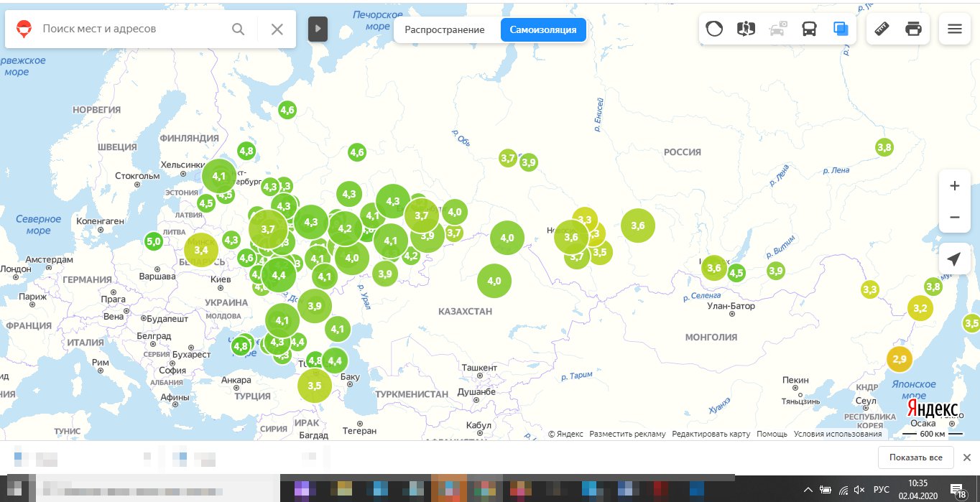980x502 pixels.
Task: Click the Yandex Maps logo beside search
Action: pyautogui.click(x=24, y=29)
